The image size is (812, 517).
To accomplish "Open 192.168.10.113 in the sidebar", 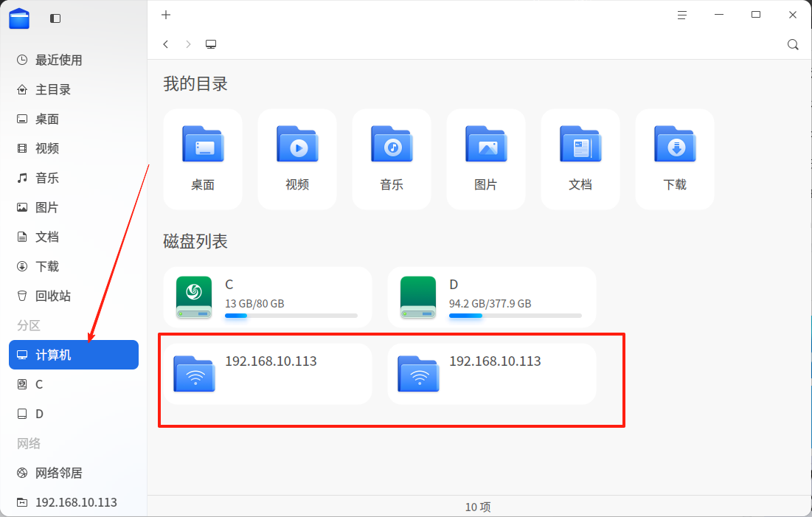I will [x=74, y=502].
